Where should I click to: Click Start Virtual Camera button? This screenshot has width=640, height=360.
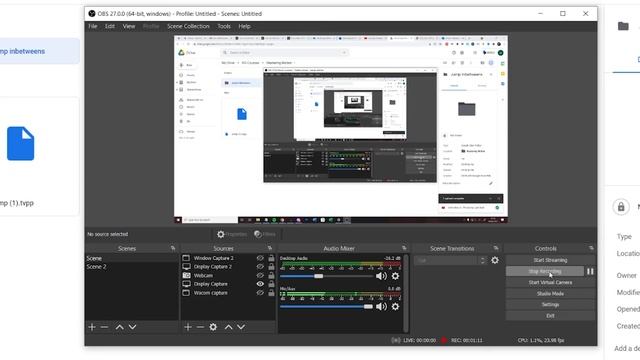click(x=550, y=282)
